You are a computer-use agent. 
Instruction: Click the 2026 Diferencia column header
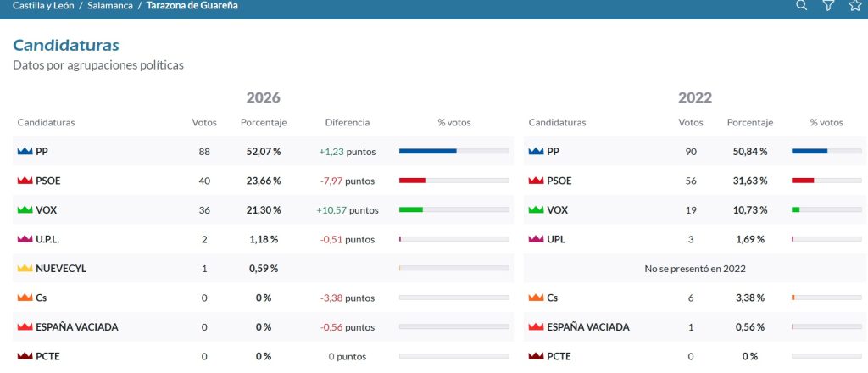click(x=347, y=122)
